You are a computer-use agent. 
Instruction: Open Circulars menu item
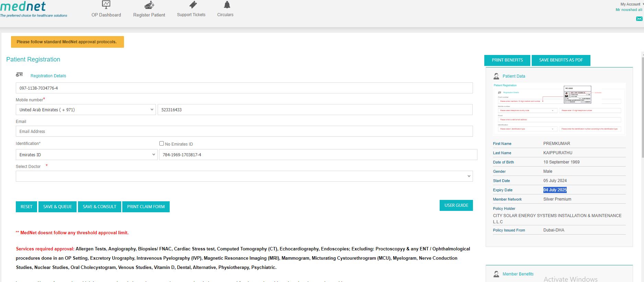point(225,15)
